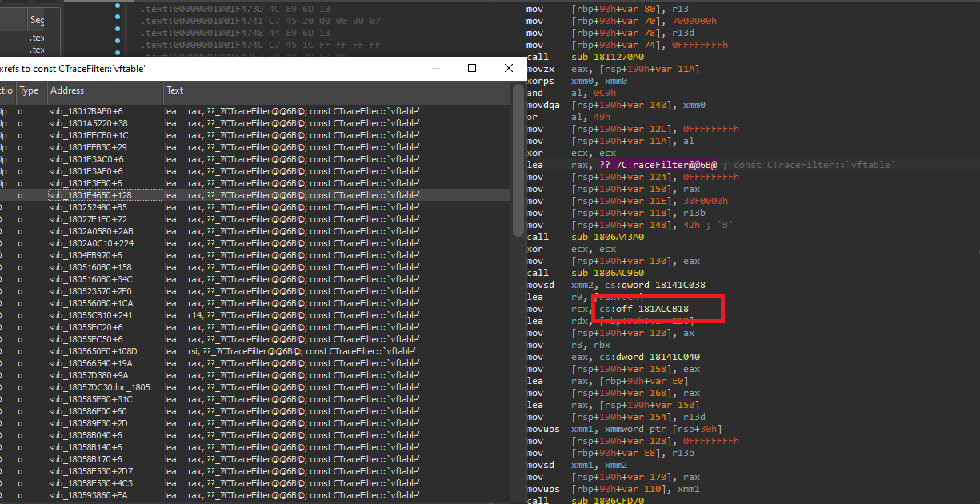Pick the sub_180585EB0+31C xref row
The width and height of the screenshot is (980, 504).
coord(255,399)
